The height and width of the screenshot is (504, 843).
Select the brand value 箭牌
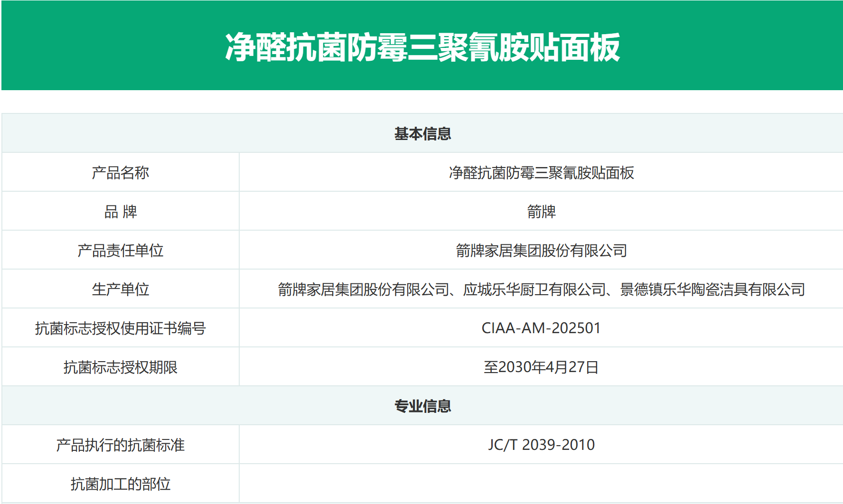pos(541,212)
